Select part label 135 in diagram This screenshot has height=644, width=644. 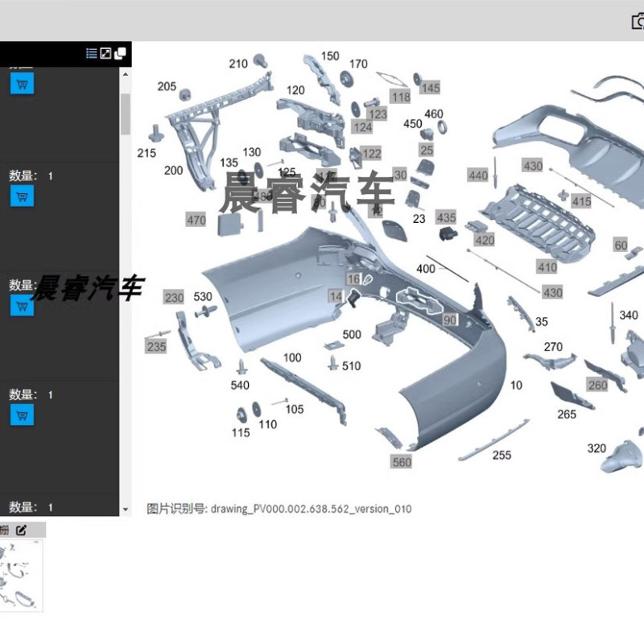point(229,163)
